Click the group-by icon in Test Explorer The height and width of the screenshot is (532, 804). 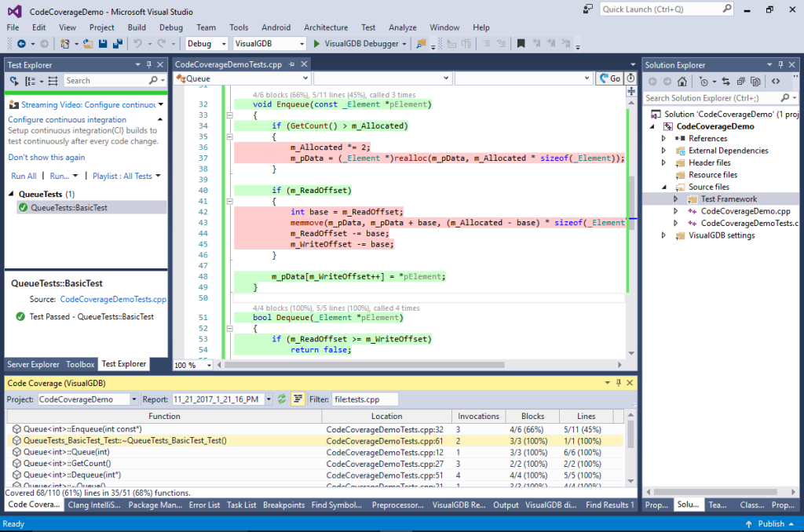click(x=30, y=80)
